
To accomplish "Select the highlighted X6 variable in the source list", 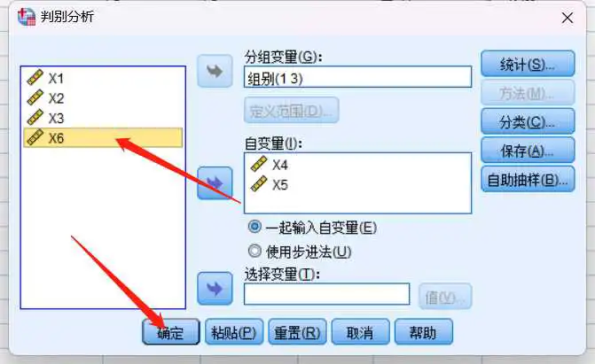I will (103, 137).
